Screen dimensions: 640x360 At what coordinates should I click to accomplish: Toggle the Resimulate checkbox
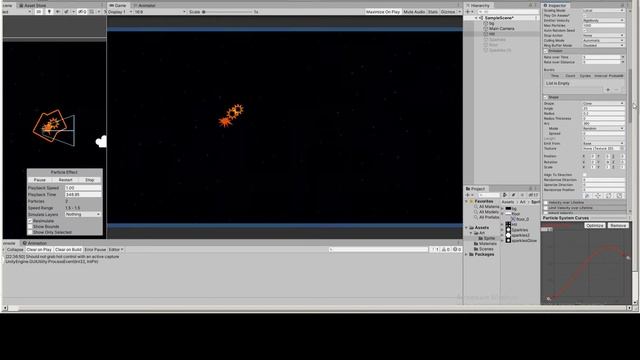tap(30, 221)
